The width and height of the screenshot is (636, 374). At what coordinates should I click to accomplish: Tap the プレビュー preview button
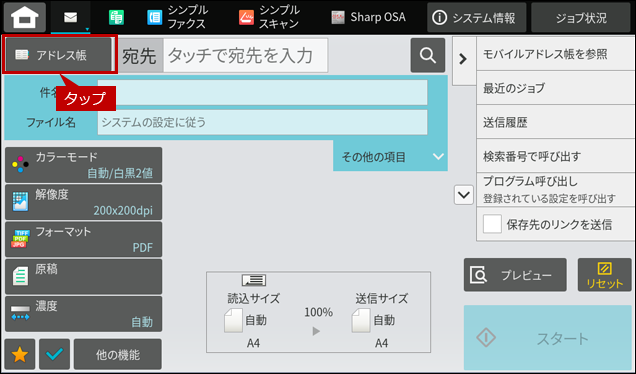515,275
